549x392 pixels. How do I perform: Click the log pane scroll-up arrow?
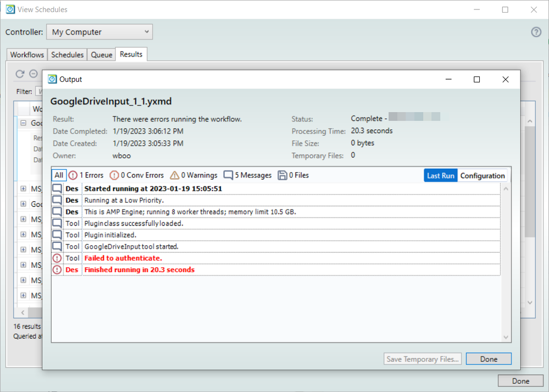point(506,189)
